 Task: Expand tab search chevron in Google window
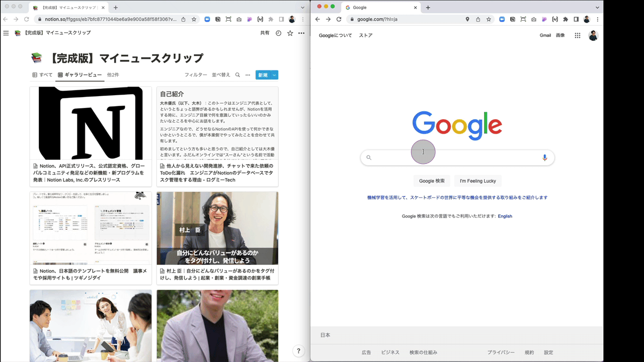[x=597, y=8]
